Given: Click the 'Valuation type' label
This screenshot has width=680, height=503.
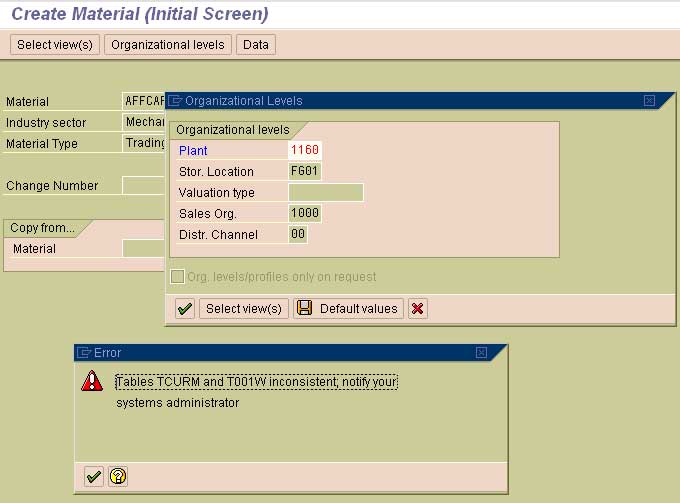Looking at the screenshot, I should click(216, 193).
